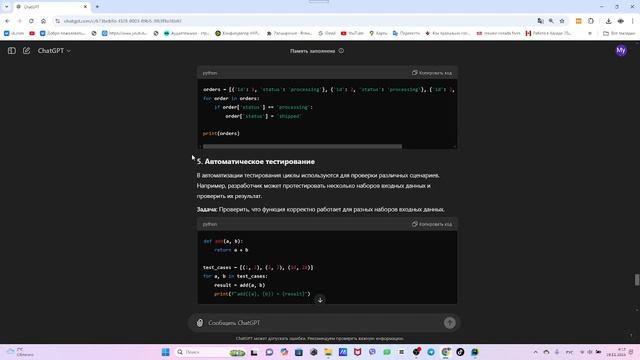Reload the current page

click(31, 21)
